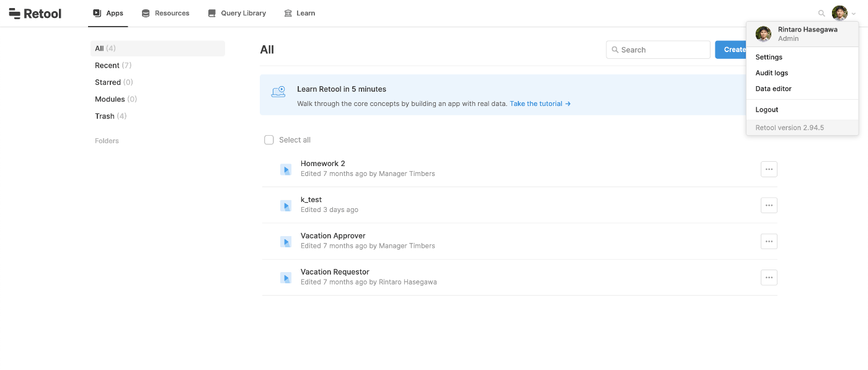Collapse the account menu with the chevron beside the avatar

coord(854,14)
